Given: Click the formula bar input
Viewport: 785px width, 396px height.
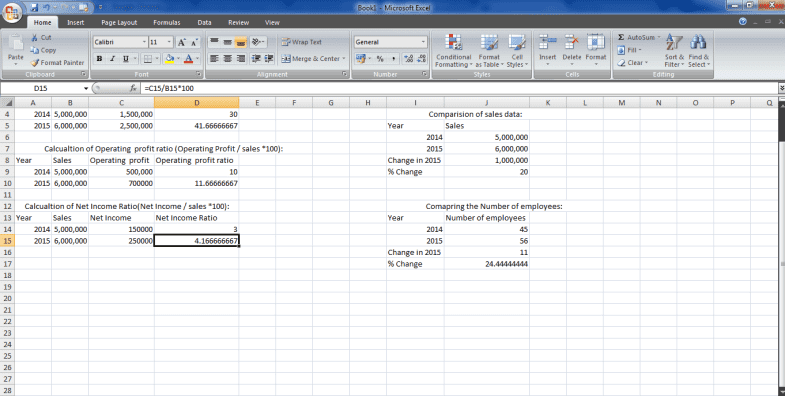Looking at the screenshot, I should 458,88.
